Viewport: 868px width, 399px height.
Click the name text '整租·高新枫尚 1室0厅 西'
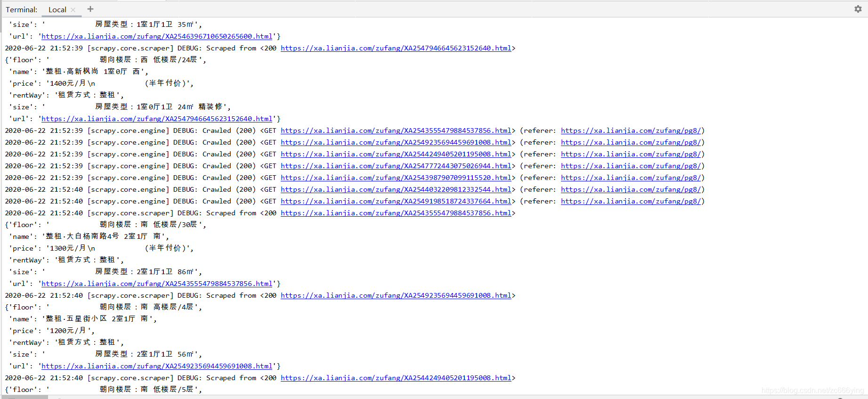pyautogui.click(x=93, y=72)
